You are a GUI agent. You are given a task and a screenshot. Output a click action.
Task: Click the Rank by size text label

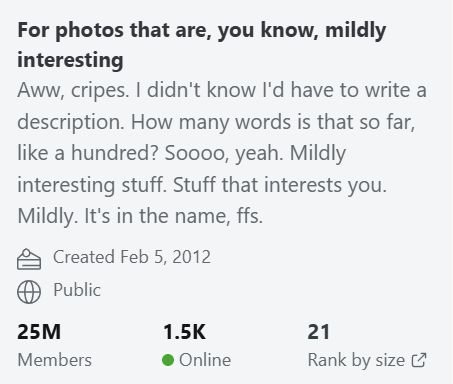(356, 360)
